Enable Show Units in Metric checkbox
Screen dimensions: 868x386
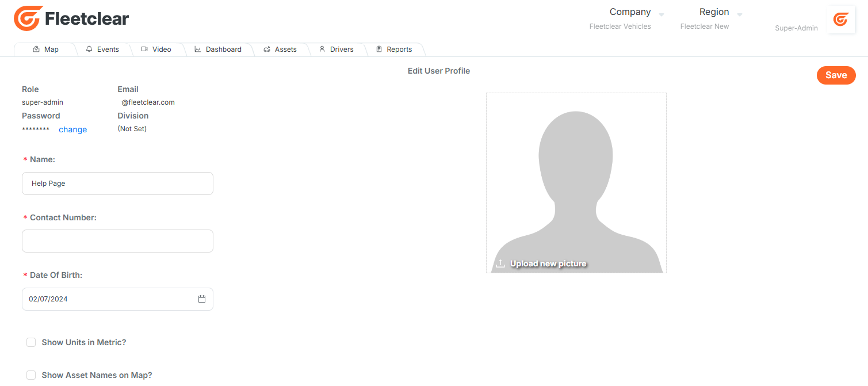click(x=31, y=342)
